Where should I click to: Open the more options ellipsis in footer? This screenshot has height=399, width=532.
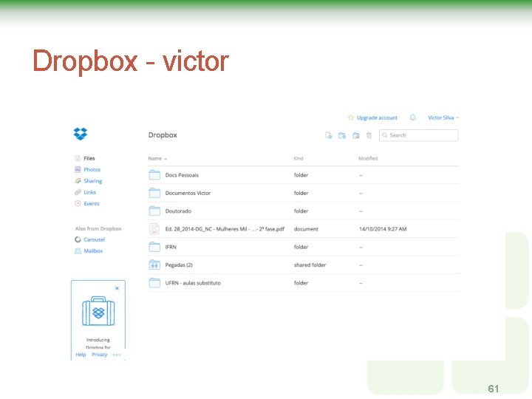[117, 355]
